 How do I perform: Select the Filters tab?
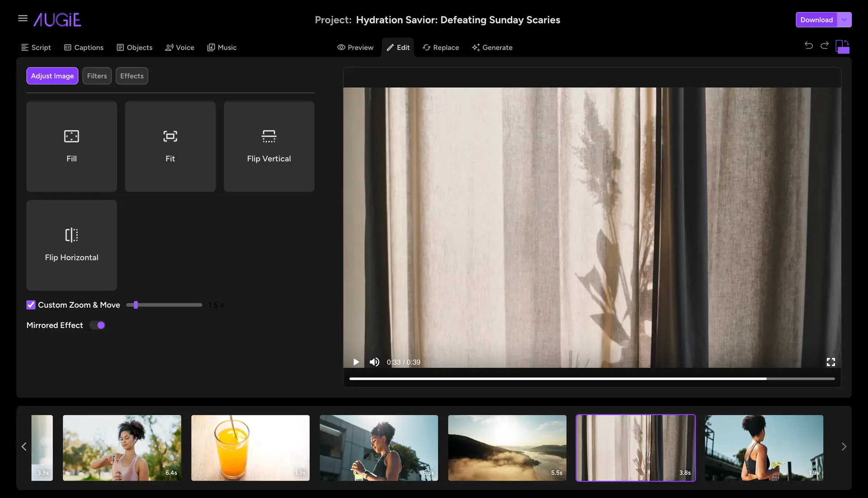97,75
